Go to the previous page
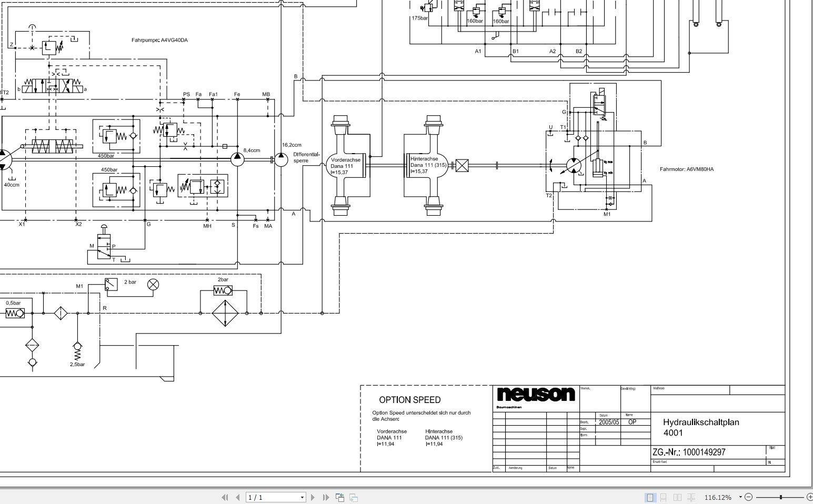The width and height of the screenshot is (813, 504). (237, 497)
